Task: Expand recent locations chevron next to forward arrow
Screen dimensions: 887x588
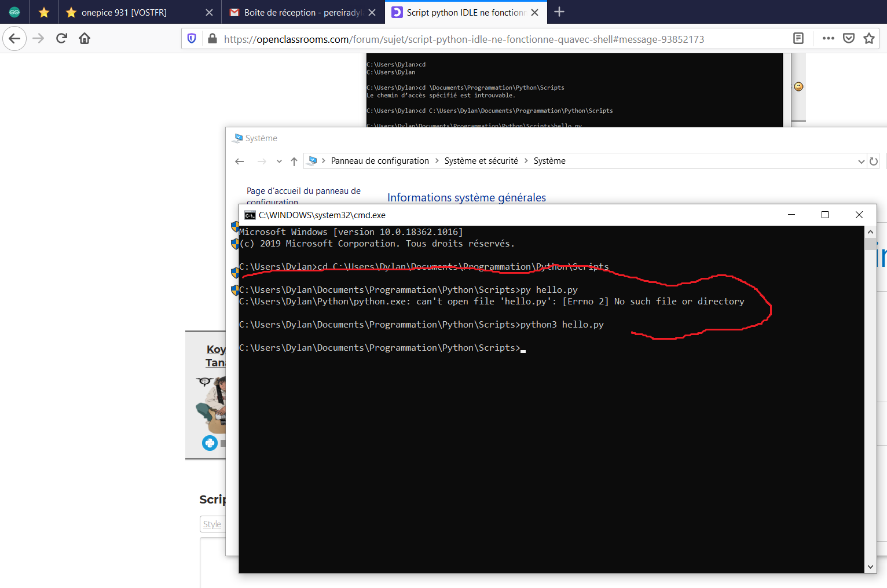Action: pyautogui.click(x=279, y=161)
